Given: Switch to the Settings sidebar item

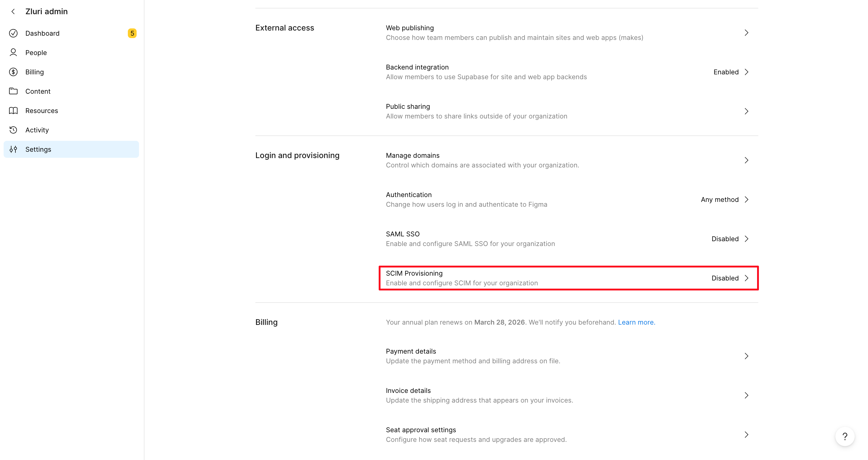Looking at the screenshot, I should pyautogui.click(x=38, y=149).
